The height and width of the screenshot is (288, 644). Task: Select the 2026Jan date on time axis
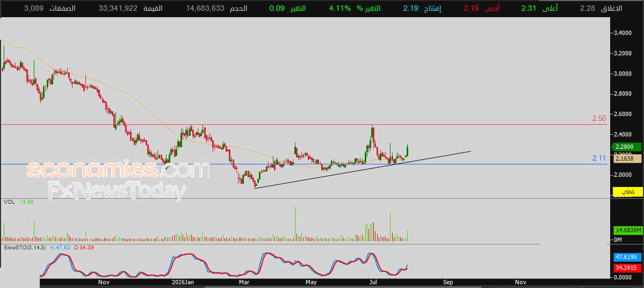click(x=183, y=282)
